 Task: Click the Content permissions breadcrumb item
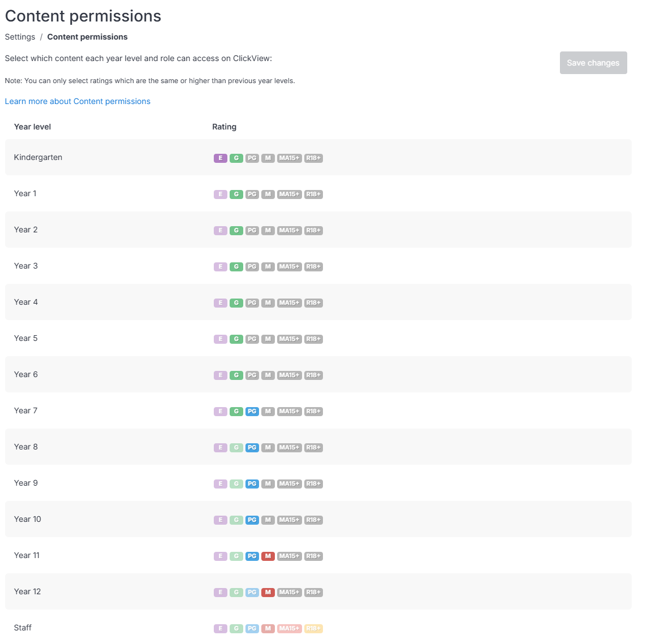coord(87,37)
